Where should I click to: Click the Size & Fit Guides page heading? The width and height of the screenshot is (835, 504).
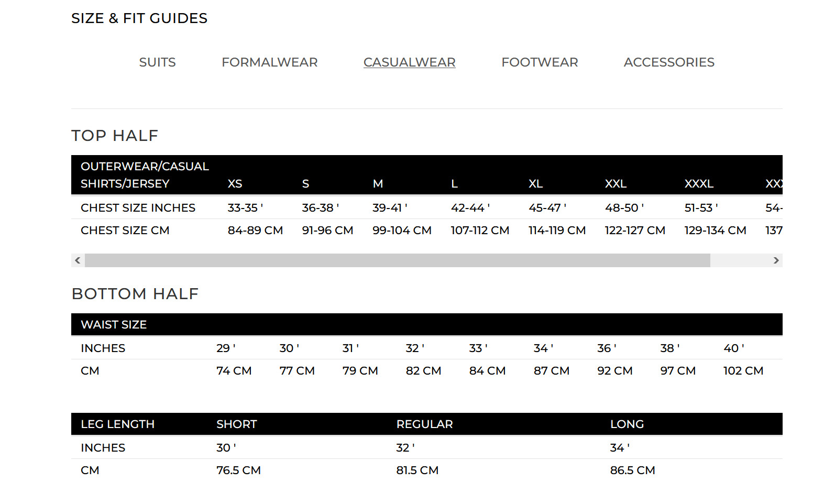point(139,18)
